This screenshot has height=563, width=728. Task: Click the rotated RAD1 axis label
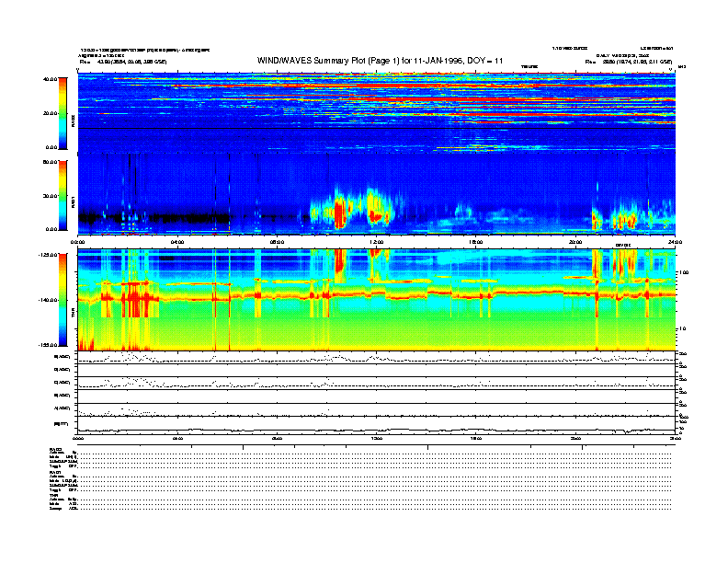pos(73,202)
